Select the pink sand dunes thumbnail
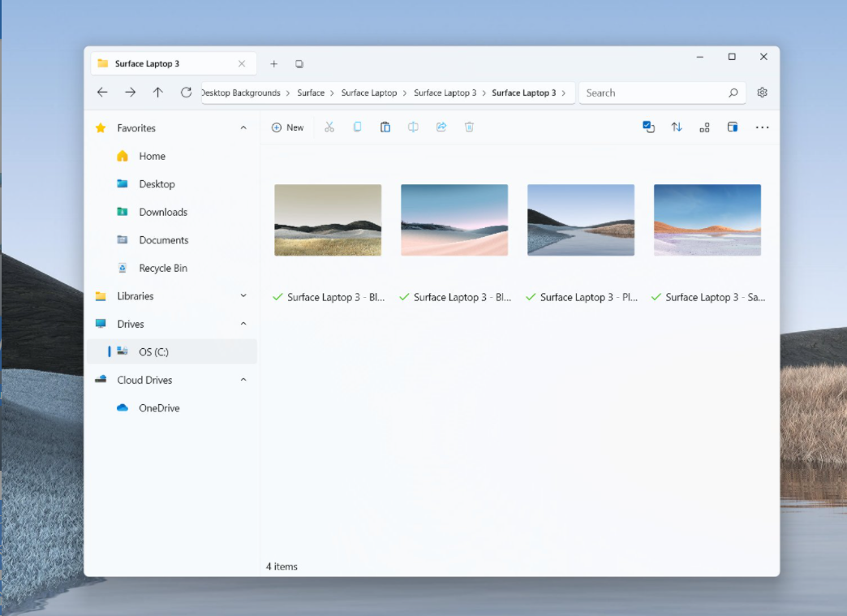Image resolution: width=847 pixels, height=616 pixels. coord(454,220)
